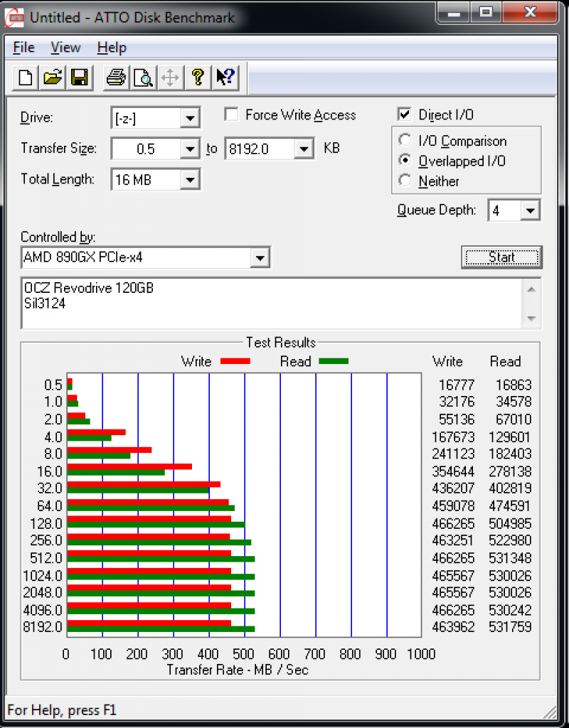Viewport: 569px width, 728px height.
Task: Click the description box scroll up arrow
Action: tap(532, 289)
